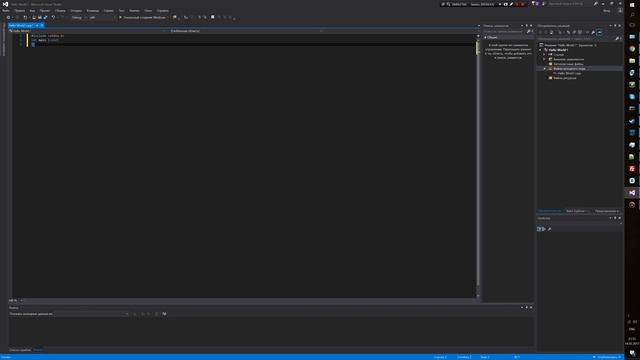Open Windows search from taskbar
The width and height of the screenshot is (640, 360).
click(632, 15)
